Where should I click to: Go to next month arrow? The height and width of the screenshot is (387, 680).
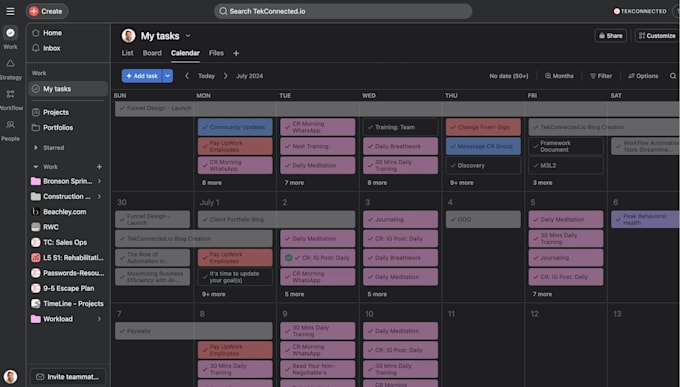[x=226, y=76]
